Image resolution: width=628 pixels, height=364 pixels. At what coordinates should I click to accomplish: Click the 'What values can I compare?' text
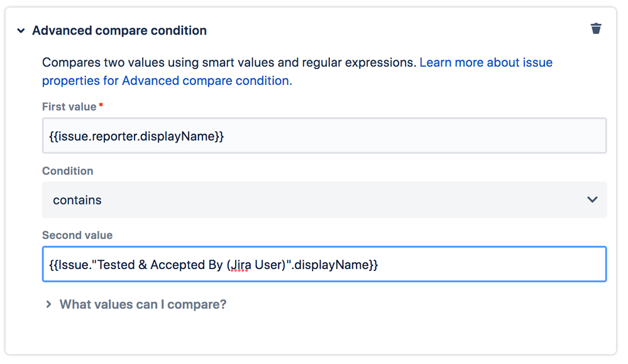[x=143, y=304]
